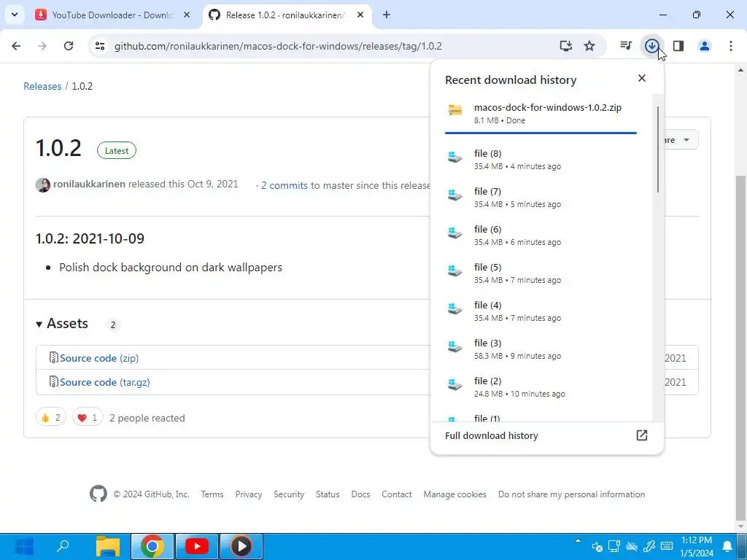This screenshot has width=747, height=560.
Task: Click the download popup scrollbar thumb
Action: (658, 149)
